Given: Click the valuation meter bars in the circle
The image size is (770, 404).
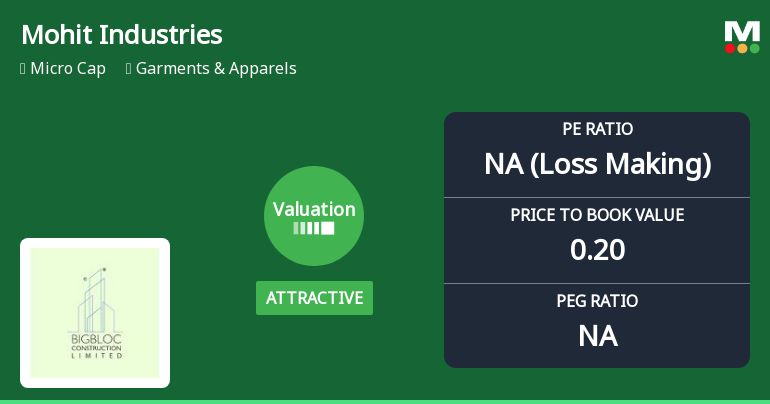Looking at the screenshot, I should point(314,228).
